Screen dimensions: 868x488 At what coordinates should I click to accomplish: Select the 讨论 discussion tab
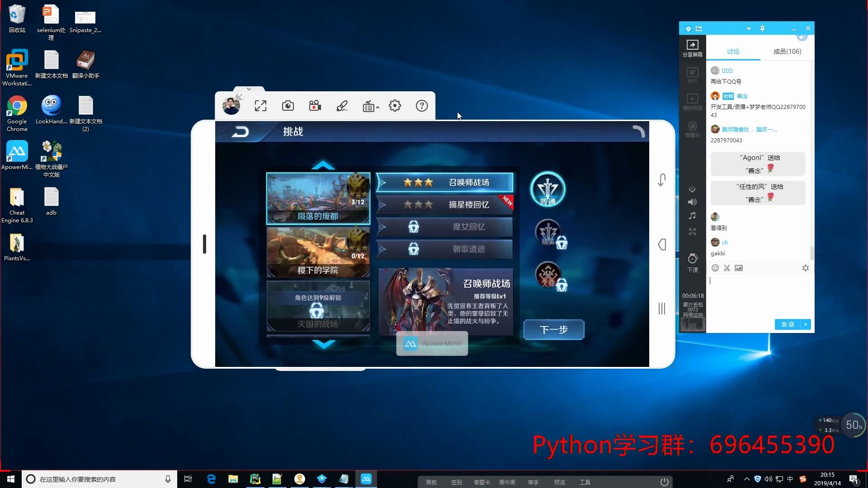[733, 52]
